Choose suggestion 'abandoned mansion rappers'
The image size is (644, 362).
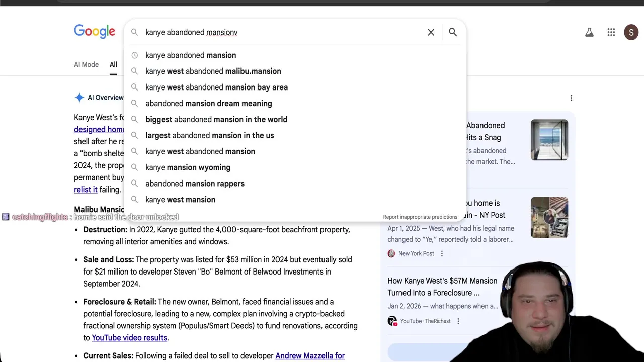click(295, 184)
